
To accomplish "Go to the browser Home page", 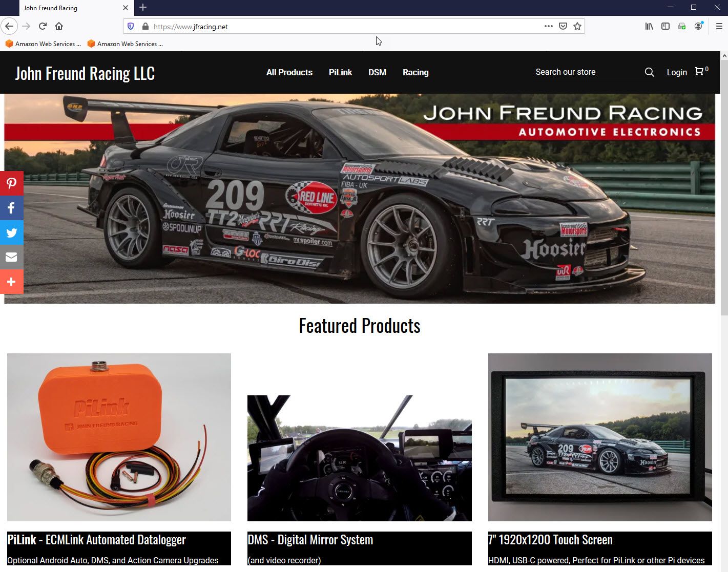I will point(59,26).
